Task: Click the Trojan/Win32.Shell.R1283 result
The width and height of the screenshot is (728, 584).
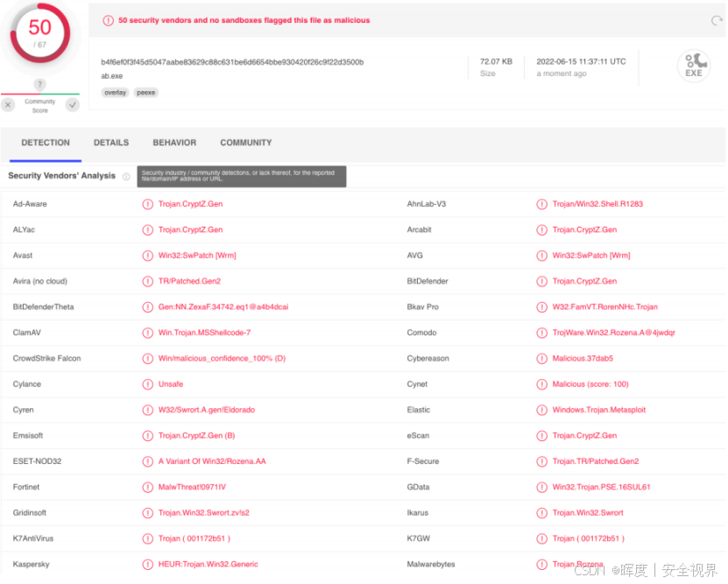Action: pyautogui.click(x=597, y=204)
